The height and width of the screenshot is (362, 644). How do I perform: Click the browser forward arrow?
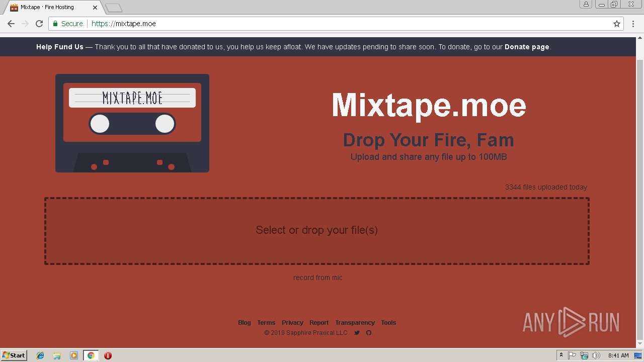pos(25,24)
